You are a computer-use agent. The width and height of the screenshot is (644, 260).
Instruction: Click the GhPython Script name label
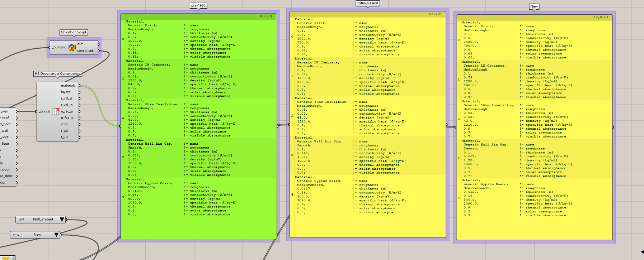coord(74,32)
